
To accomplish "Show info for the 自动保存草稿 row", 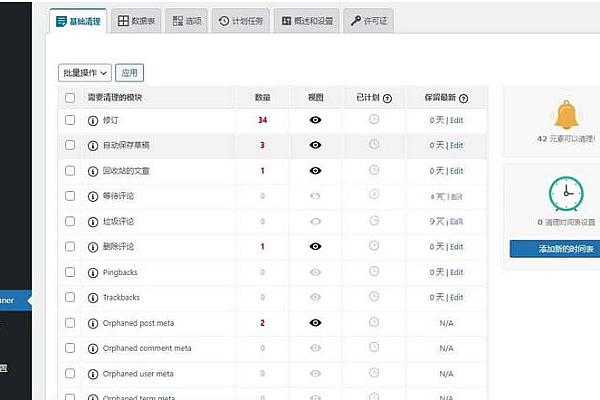I will [93, 146].
